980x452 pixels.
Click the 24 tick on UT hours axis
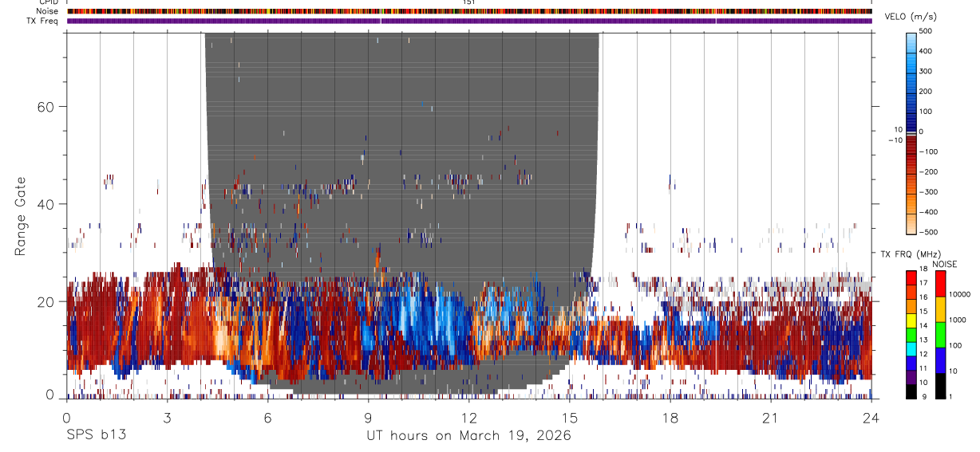[871, 417]
